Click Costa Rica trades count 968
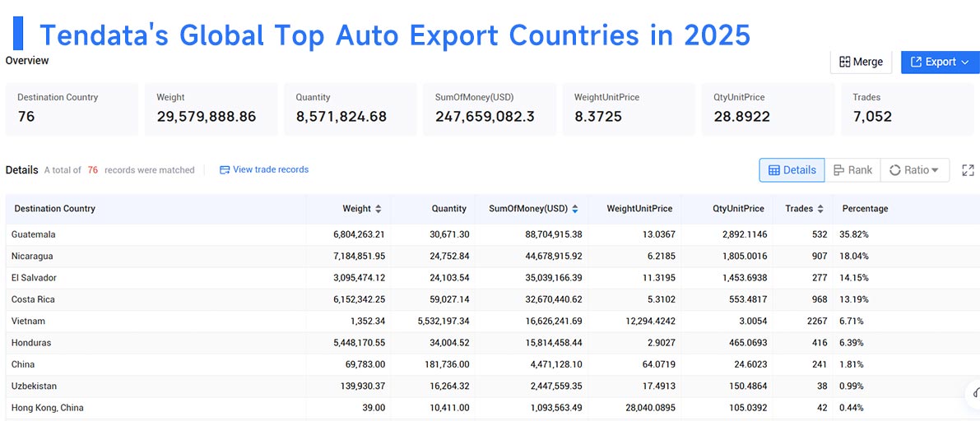 [x=818, y=299]
